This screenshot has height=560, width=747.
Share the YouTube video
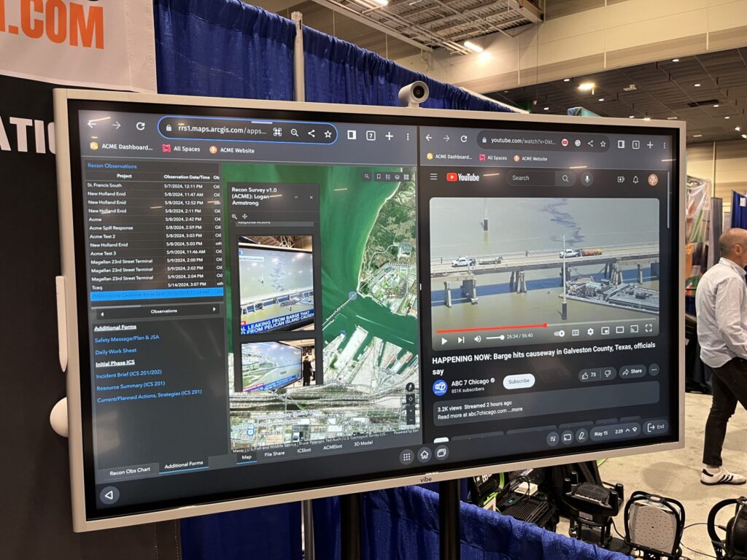[632, 371]
